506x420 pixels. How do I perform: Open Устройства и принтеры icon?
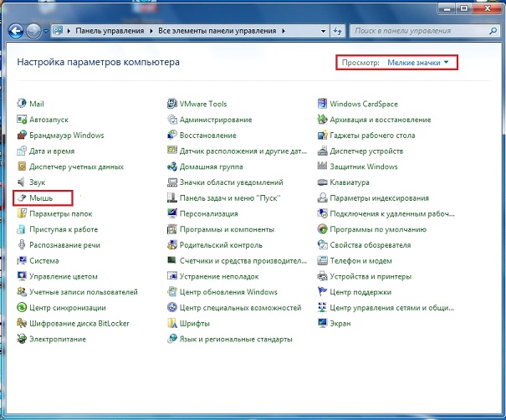(x=322, y=276)
